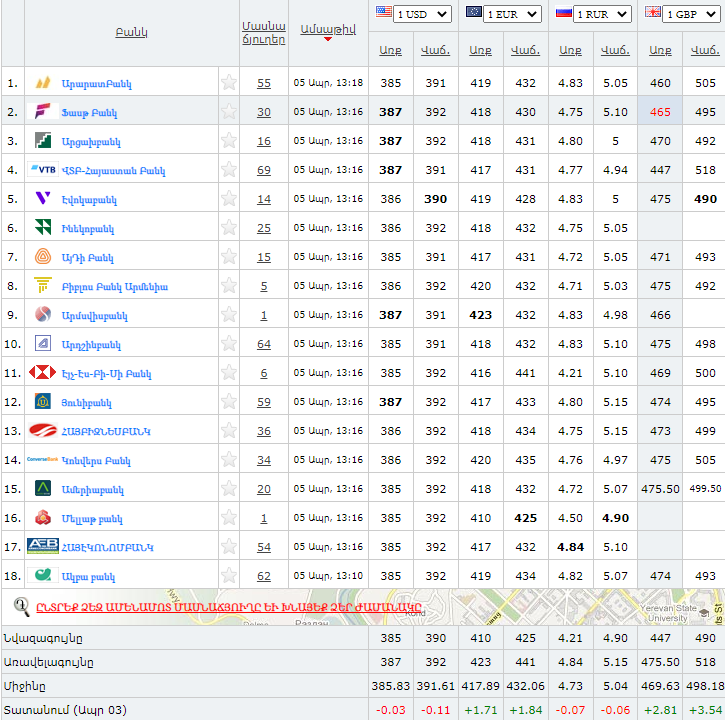Viewport: 725px width, 720px height.
Task: Toggle favorite star for Ակբա բանկ
Action: click(x=229, y=575)
